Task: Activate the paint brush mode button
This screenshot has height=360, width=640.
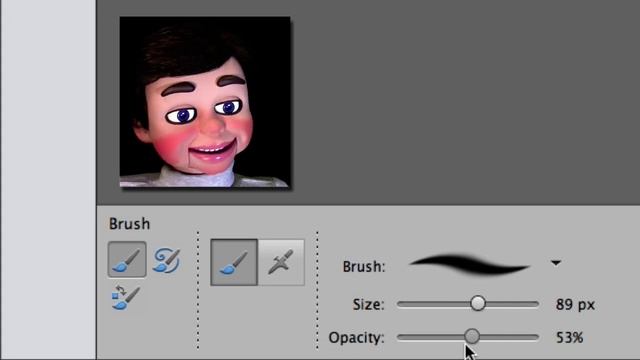Action: coord(234,262)
